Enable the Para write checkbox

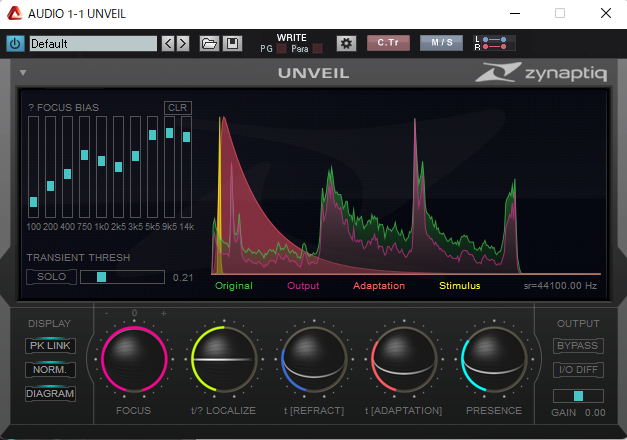coord(317,49)
